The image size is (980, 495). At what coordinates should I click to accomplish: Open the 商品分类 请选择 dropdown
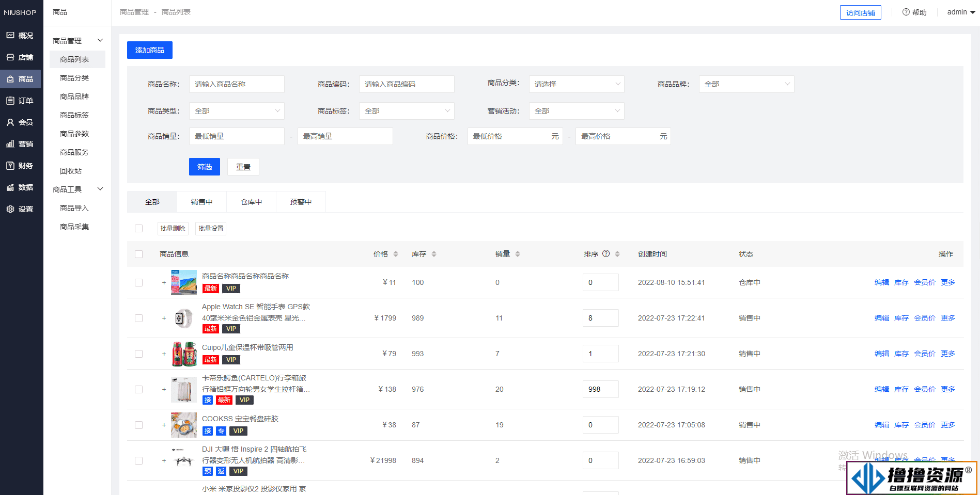(x=577, y=84)
